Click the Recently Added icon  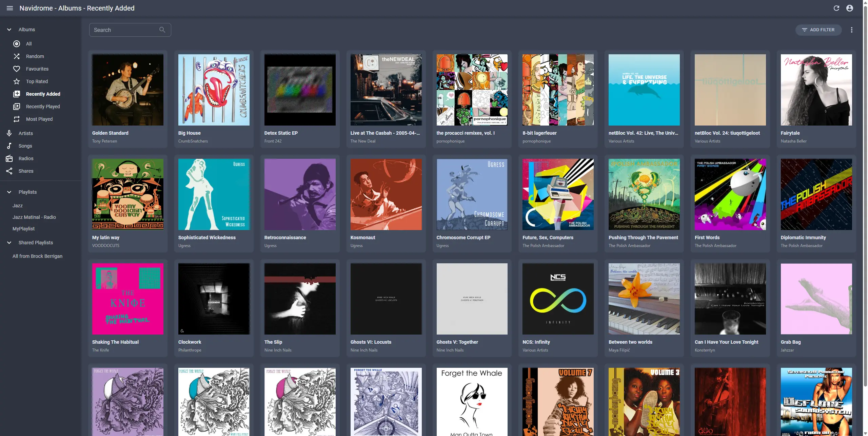pos(17,94)
